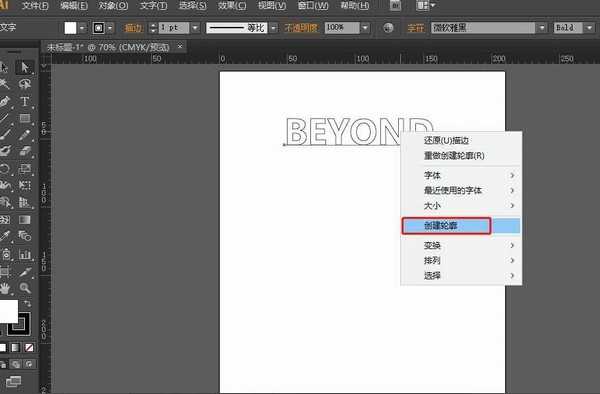Set paint to solid Color mode
The width and height of the screenshot is (600, 394).
coord(3,347)
